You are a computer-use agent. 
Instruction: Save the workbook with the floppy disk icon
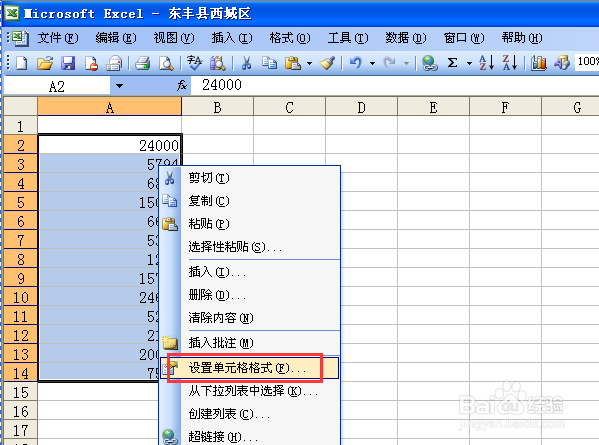(68, 63)
